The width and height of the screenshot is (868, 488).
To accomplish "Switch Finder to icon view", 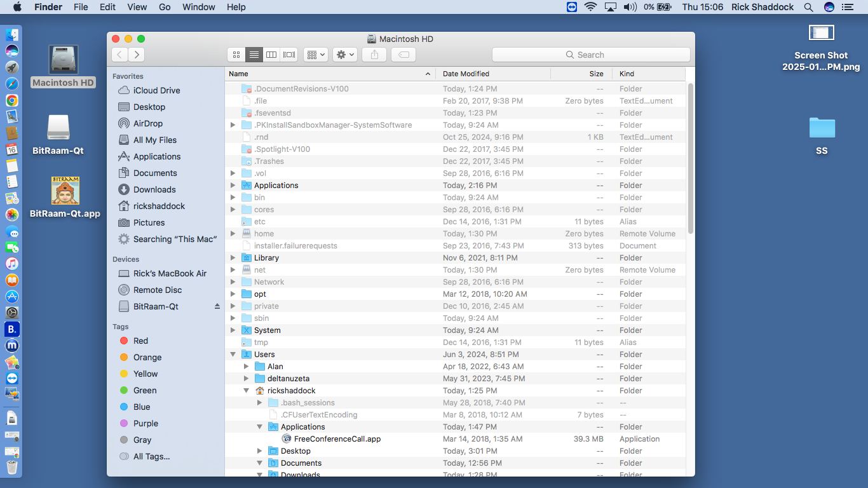I will point(236,55).
